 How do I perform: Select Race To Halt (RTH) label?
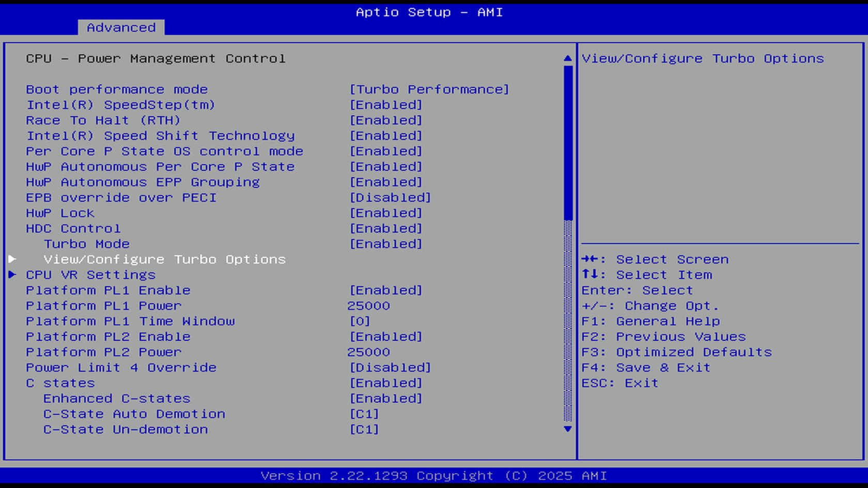pos(103,120)
